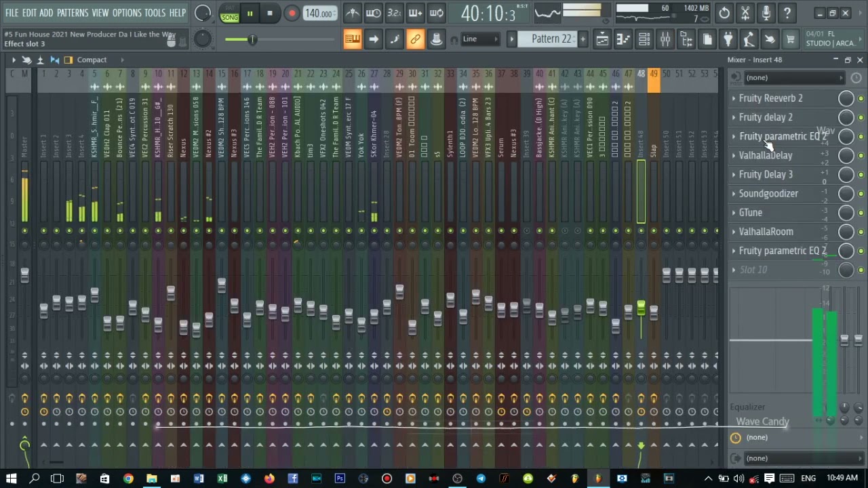Disable the Fruity delay 2 effect slot LED
868x488 pixels.
coord(861,118)
